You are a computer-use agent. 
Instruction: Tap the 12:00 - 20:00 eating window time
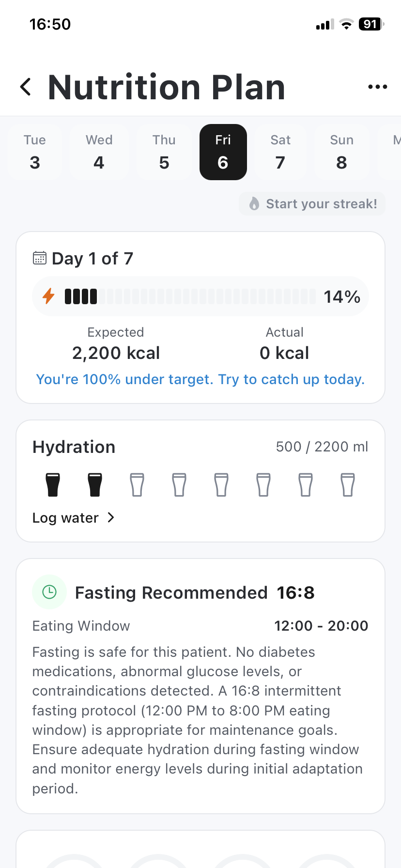tap(321, 626)
